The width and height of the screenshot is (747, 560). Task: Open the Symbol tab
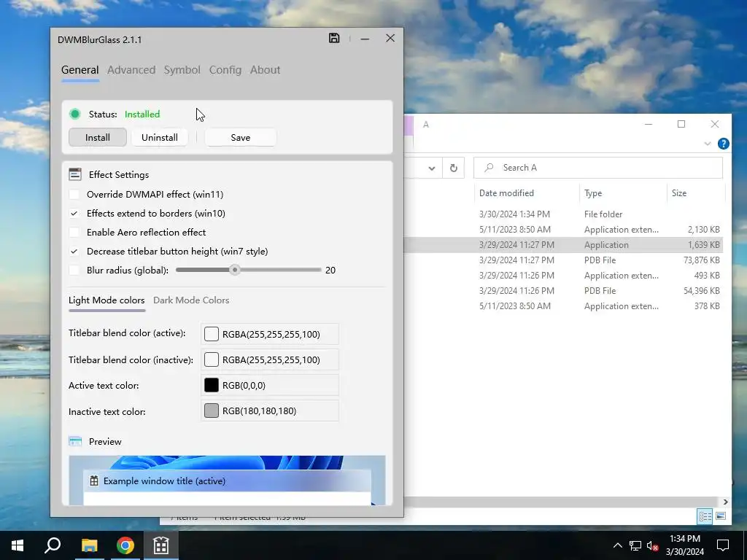point(182,70)
